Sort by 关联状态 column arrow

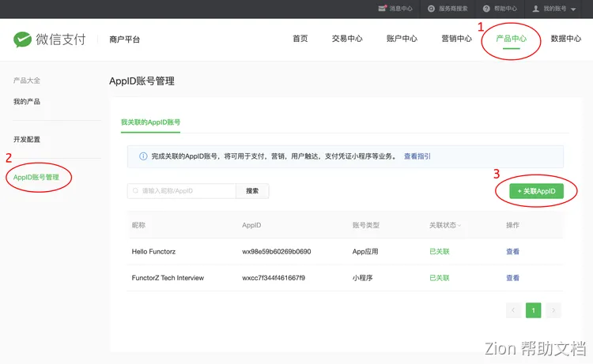point(459,225)
